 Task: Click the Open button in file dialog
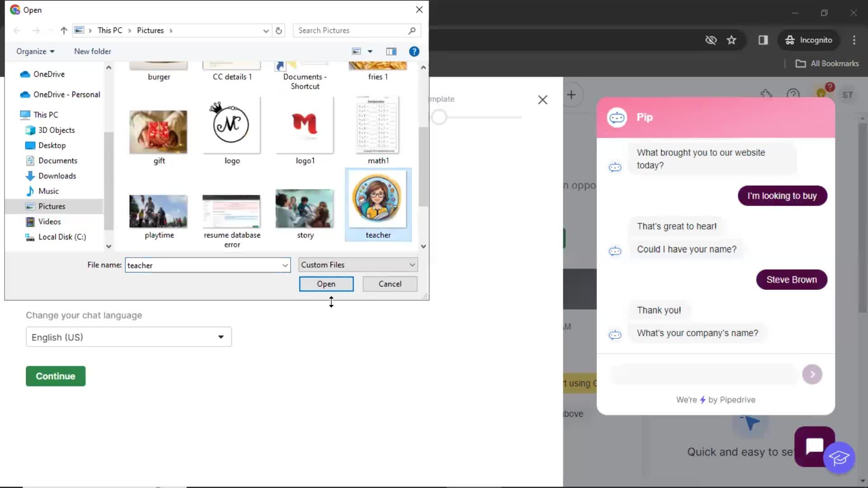point(327,284)
